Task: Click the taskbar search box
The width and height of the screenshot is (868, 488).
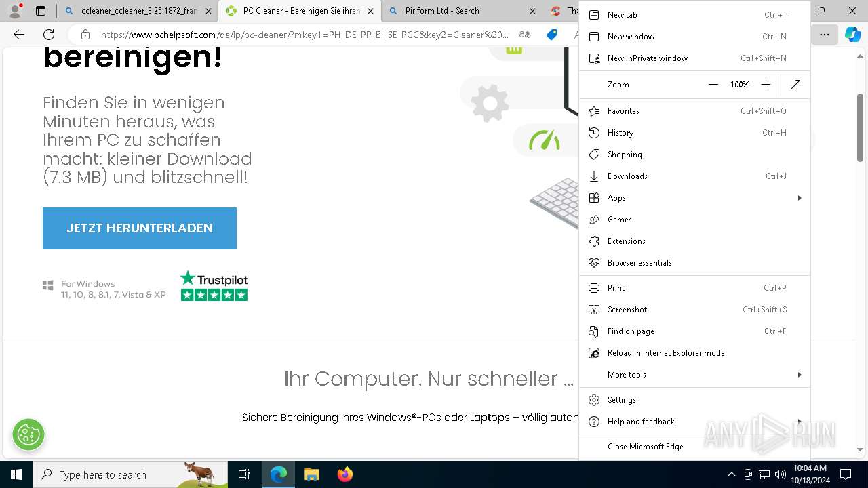Action: [x=132, y=474]
